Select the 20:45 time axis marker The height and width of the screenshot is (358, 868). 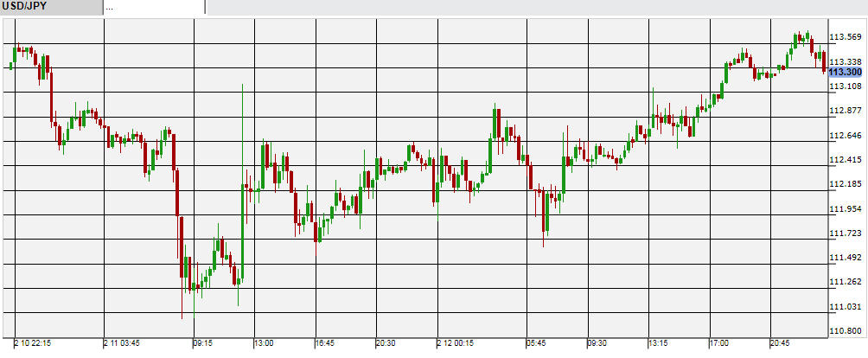(x=780, y=343)
